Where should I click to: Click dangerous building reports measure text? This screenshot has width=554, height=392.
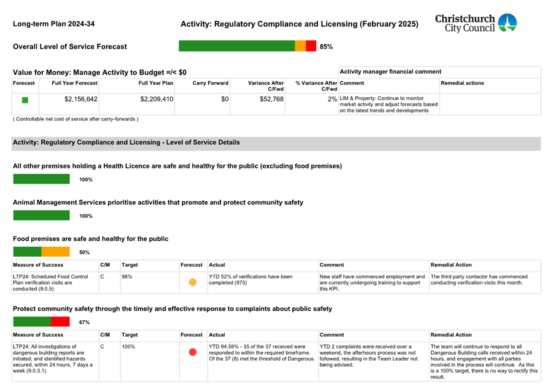pyautogui.click(x=53, y=358)
